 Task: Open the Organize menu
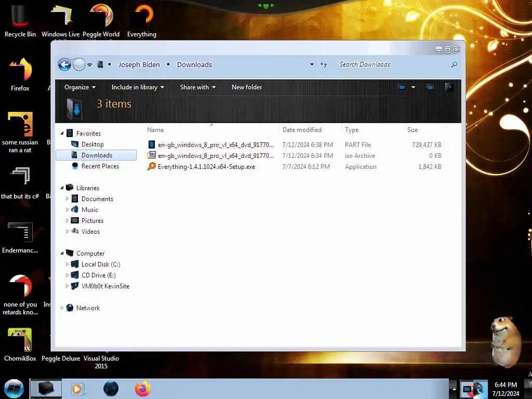pyautogui.click(x=80, y=87)
